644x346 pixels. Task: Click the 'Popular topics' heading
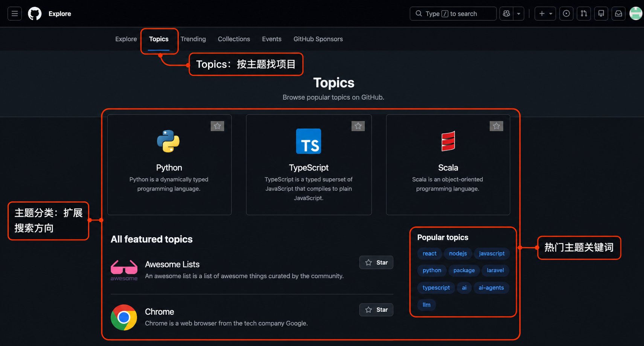[443, 237]
